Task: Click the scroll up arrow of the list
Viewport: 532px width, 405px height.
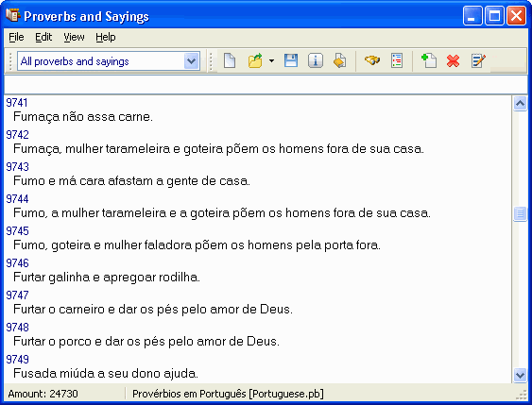Action: coord(520,103)
